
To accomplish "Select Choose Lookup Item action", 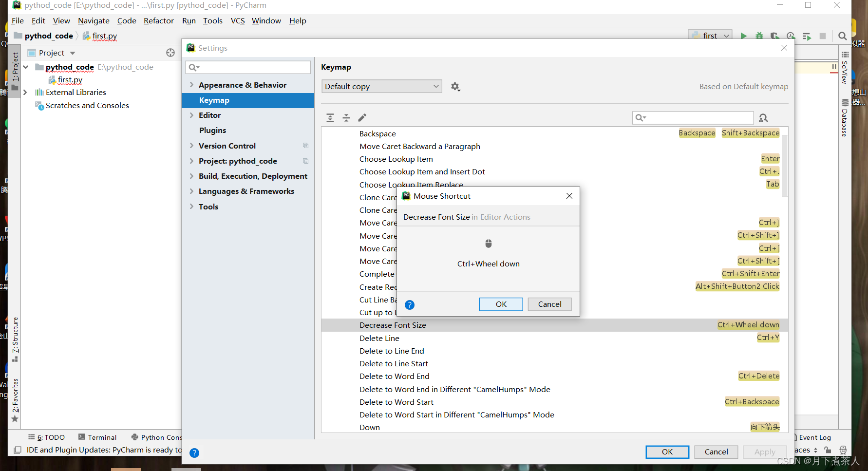I will tap(555, 159).
